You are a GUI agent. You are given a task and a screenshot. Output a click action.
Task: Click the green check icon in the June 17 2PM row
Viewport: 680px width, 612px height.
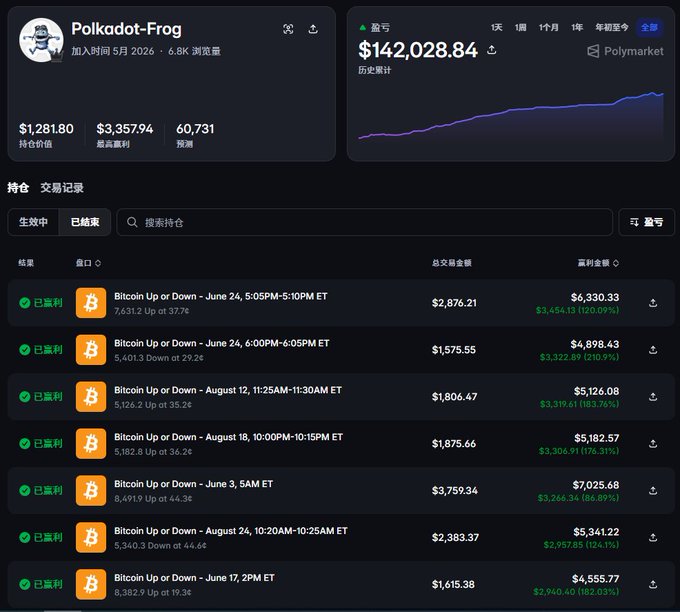tap(25, 584)
